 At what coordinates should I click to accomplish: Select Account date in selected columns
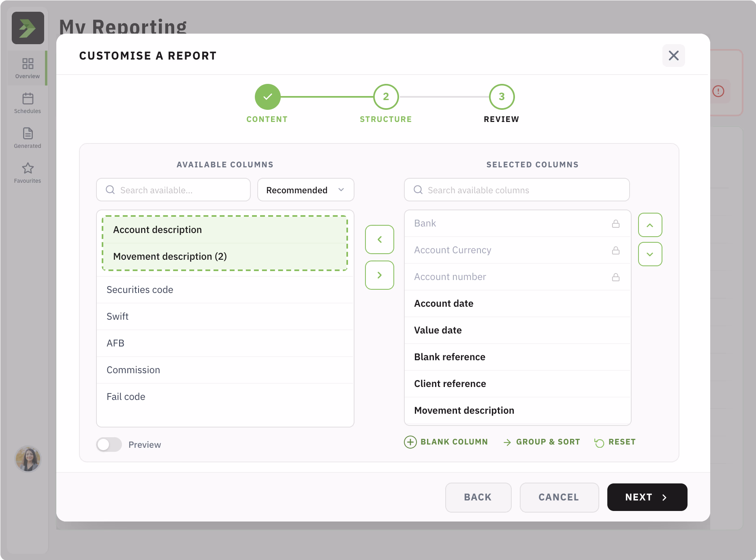click(x=518, y=304)
